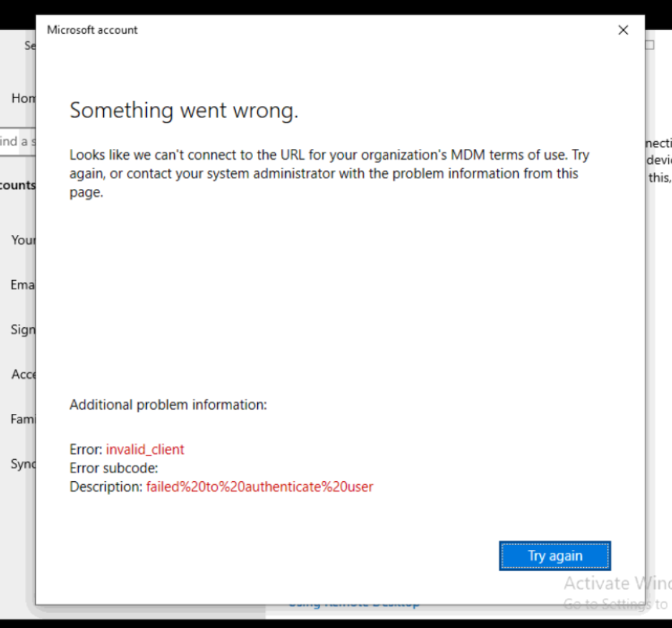Click the Microsoft account window title
672x628 pixels.
pyautogui.click(x=92, y=30)
